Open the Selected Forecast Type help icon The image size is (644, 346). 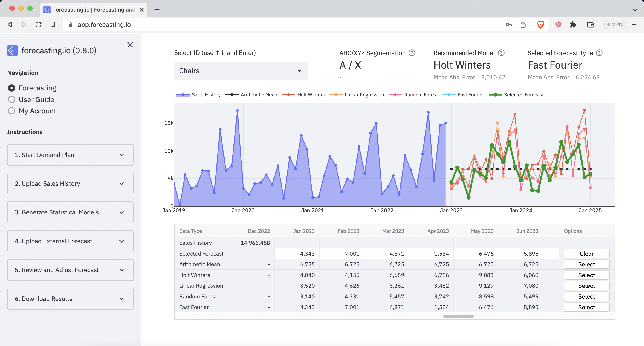(x=599, y=53)
